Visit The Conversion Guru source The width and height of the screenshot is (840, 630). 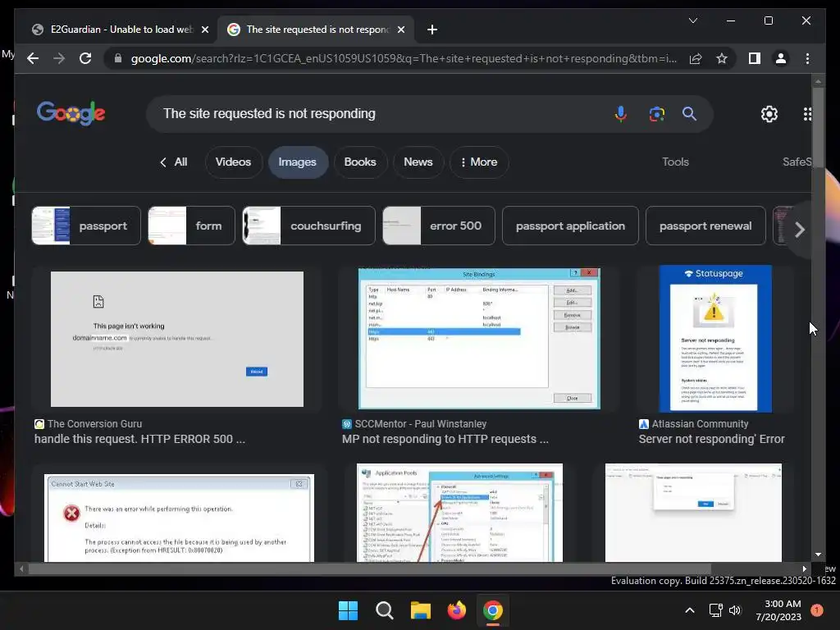(x=94, y=424)
